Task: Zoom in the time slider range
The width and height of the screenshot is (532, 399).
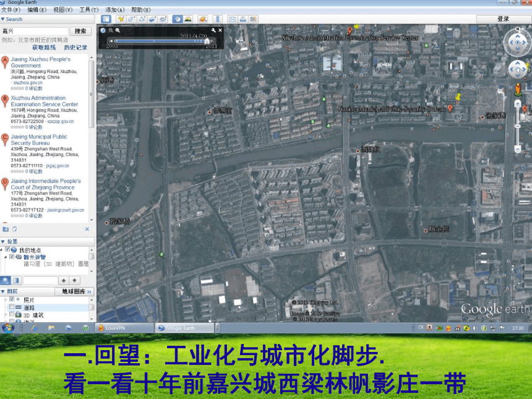Action: click(x=118, y=30)
